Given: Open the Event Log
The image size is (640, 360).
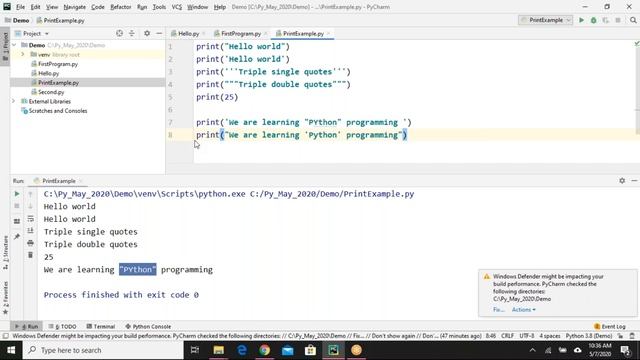Looking at the screenshot, I should coord(610,327).
